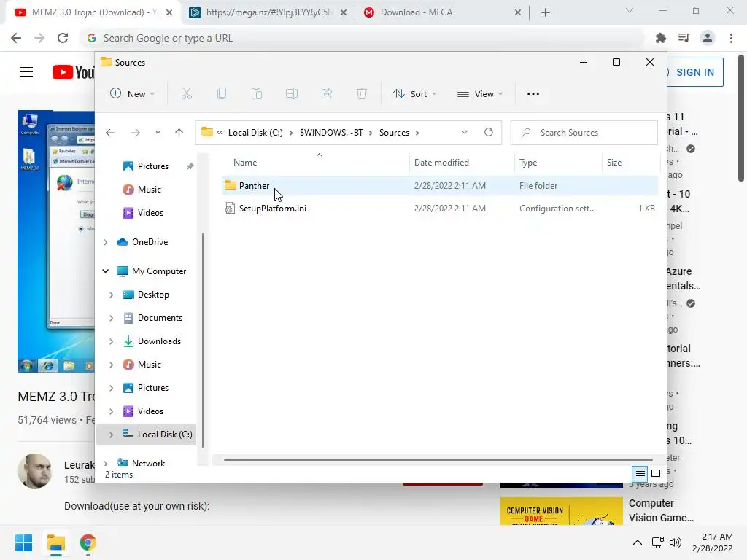Screen dimensions: 747x560
Task: Click Chrome back arrow
Action: [x=16, y=38]
